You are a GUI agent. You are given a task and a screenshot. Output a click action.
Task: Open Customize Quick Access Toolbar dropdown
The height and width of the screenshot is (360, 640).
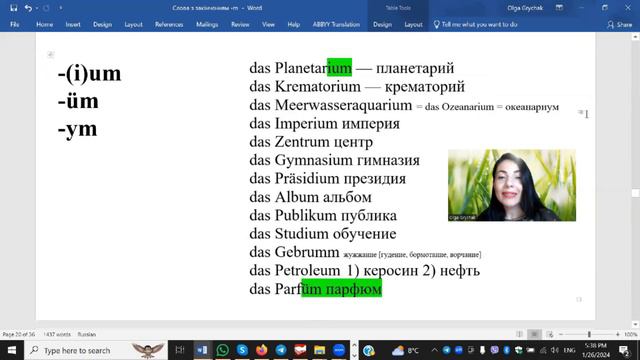(60, 8)
